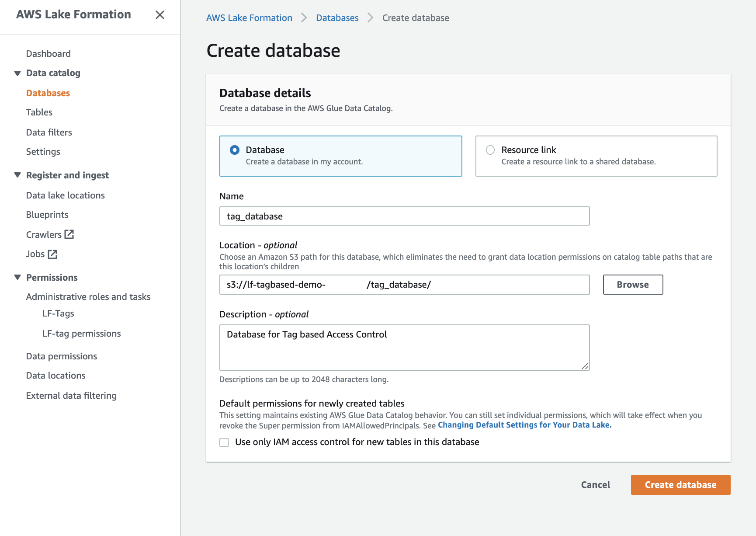Collapse the Data catalog section
This screenshot has height=536, width=756.
coord(17,73)
